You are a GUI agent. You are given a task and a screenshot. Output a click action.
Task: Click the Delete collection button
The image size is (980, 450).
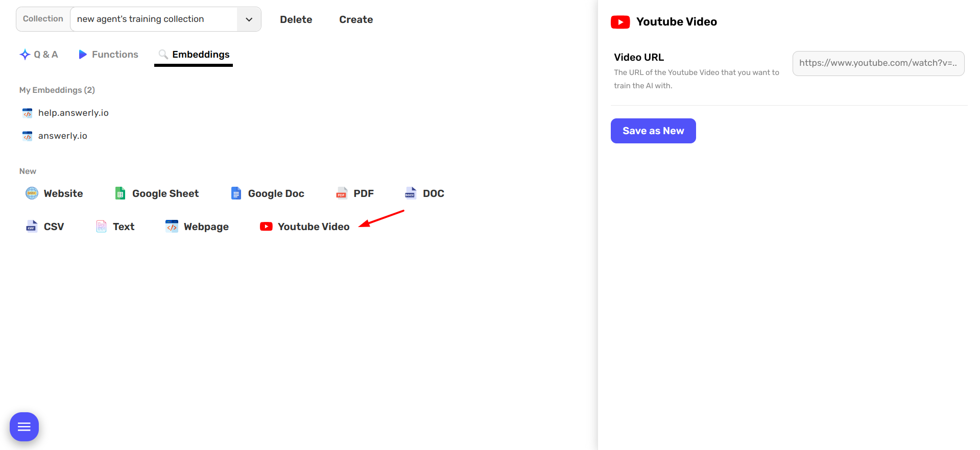pyautogui.click(x=296, y=19)
